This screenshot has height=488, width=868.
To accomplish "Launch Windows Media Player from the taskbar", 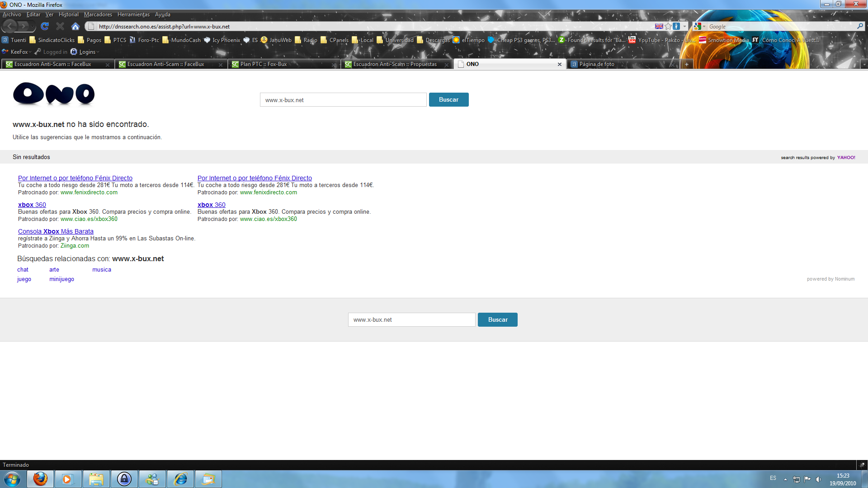I will pos(68,479).
